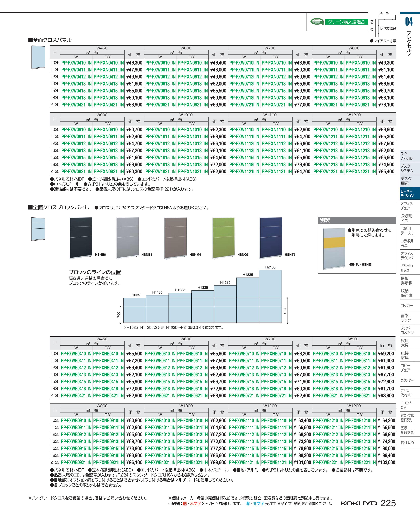420x518 pixels.
Task: Open the 間仕切り side tab
Action: click(410, 442)
